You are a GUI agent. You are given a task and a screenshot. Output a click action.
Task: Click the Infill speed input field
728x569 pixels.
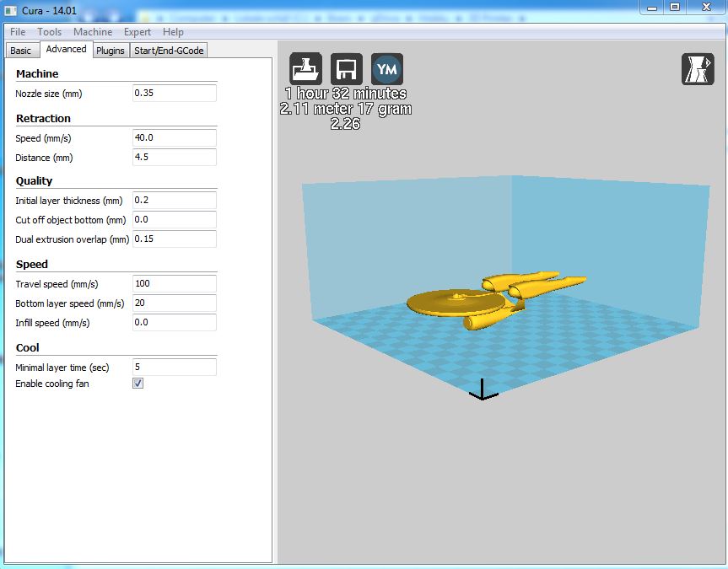click(x=175, y=323)
